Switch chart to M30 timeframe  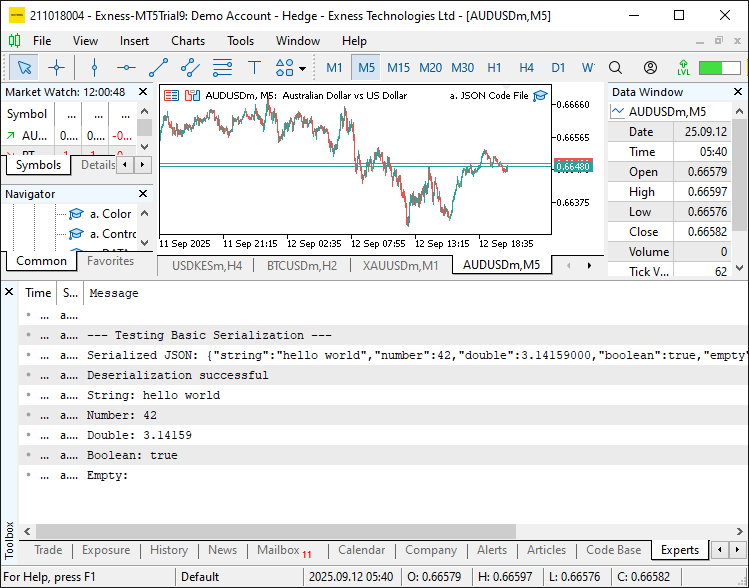point(462,67)
